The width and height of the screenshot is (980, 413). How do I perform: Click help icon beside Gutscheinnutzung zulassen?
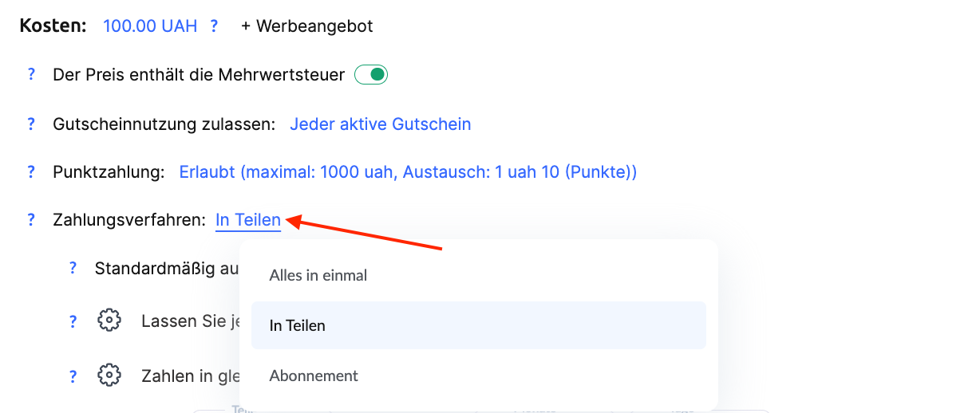(31, 124)
